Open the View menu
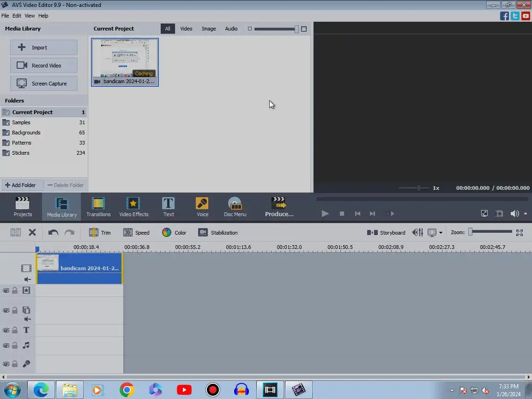The width and height of the screenshot is (532, 399). [30, 16]
